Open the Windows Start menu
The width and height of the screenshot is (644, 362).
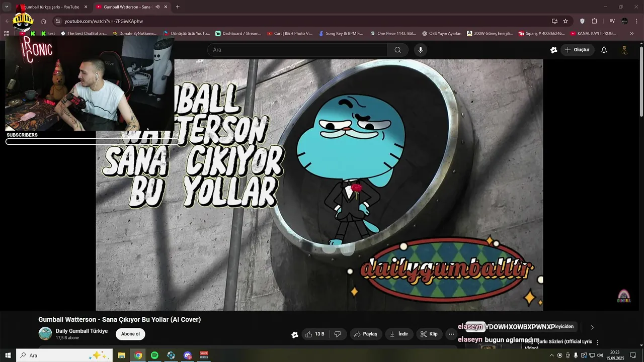8,355
